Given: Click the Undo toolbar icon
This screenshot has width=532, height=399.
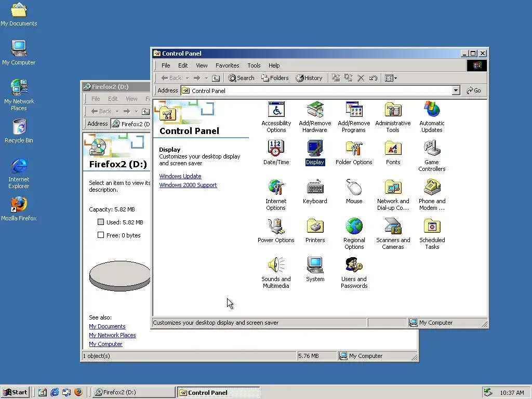Looking at the screenshot, I should click(x=373, y=78).
